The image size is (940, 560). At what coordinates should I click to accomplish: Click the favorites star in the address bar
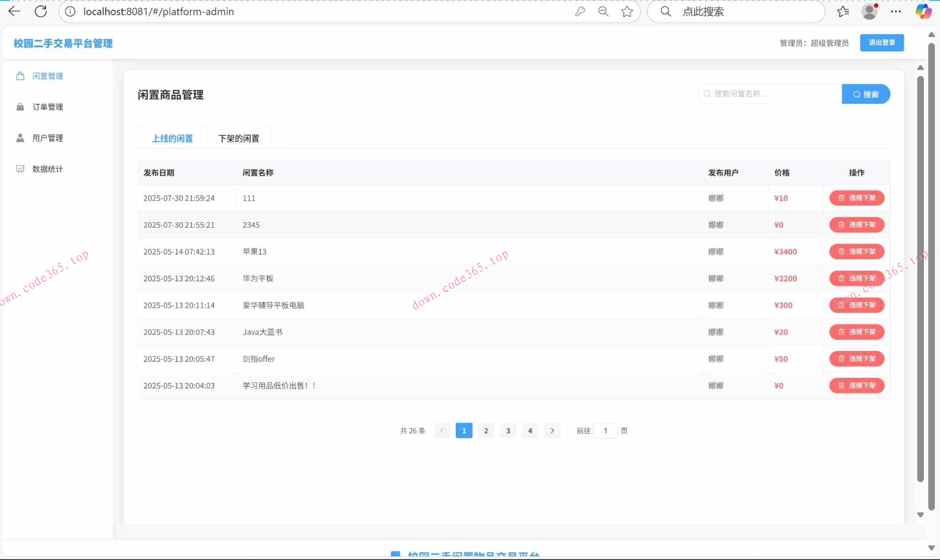627,11
